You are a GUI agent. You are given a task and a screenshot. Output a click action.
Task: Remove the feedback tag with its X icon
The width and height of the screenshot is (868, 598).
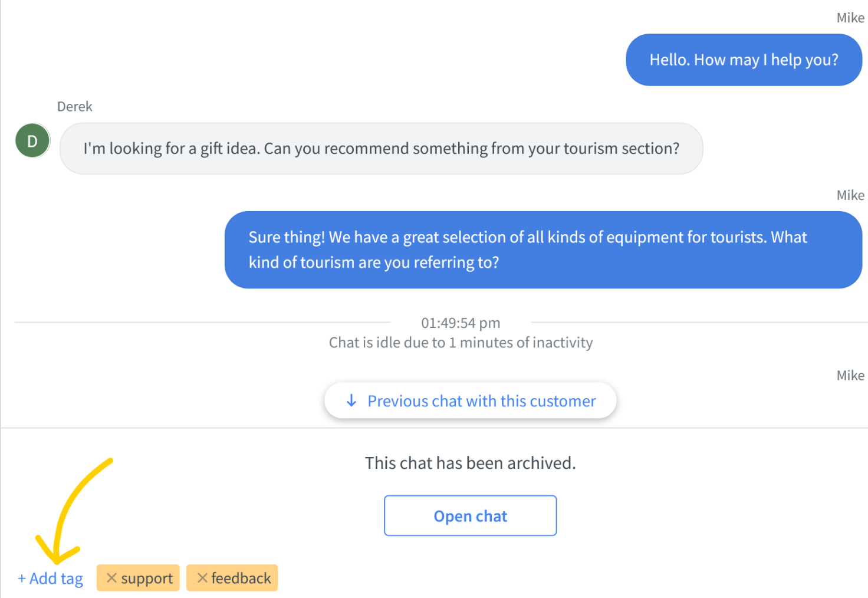click(202, 578)
